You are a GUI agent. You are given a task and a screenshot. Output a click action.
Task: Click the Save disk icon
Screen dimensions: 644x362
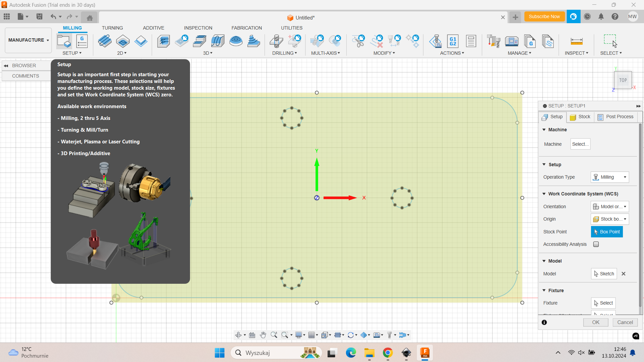(39, 16)
